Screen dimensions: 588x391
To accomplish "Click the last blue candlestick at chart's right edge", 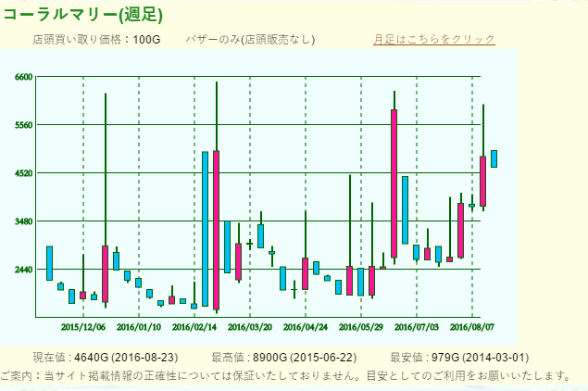I will [x=494, y=158].
